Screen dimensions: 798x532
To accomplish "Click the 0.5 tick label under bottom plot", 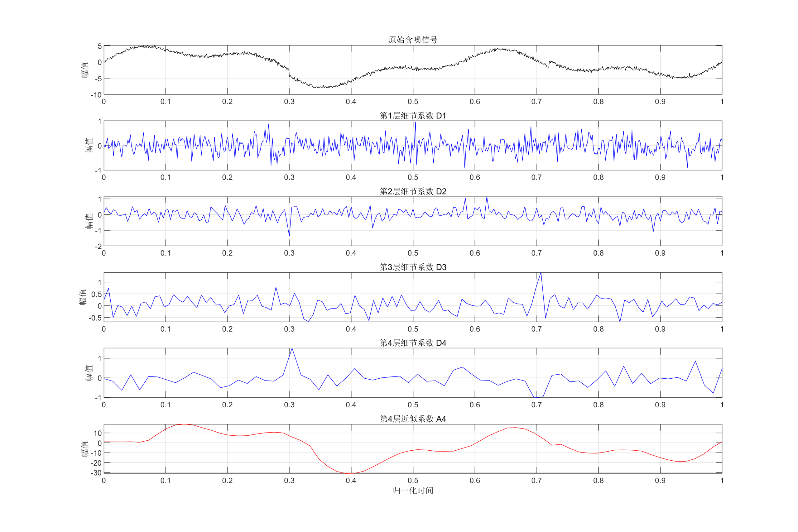I will coord(413,481).
